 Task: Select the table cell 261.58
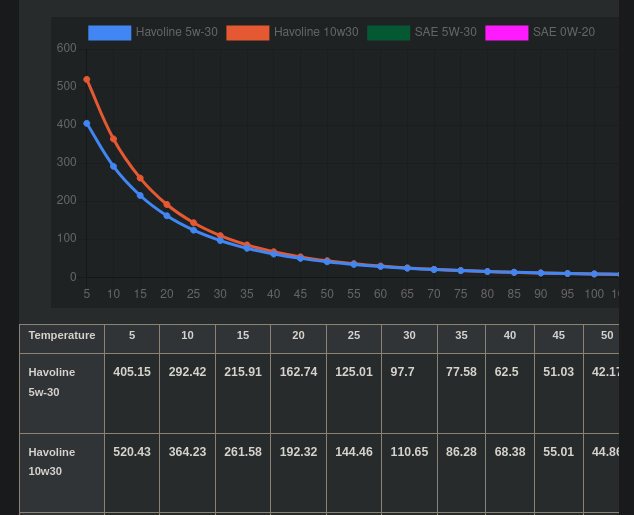point(243,473)
